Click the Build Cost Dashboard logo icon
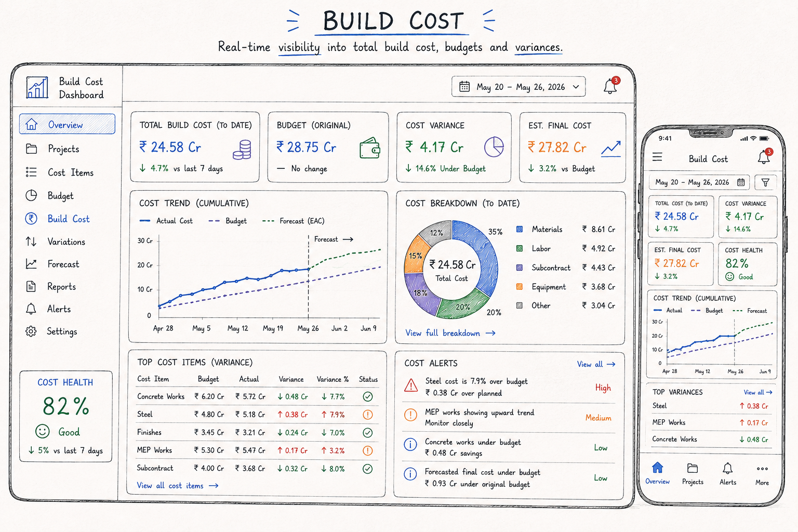 pyautogui.click(x=37, y=88)
